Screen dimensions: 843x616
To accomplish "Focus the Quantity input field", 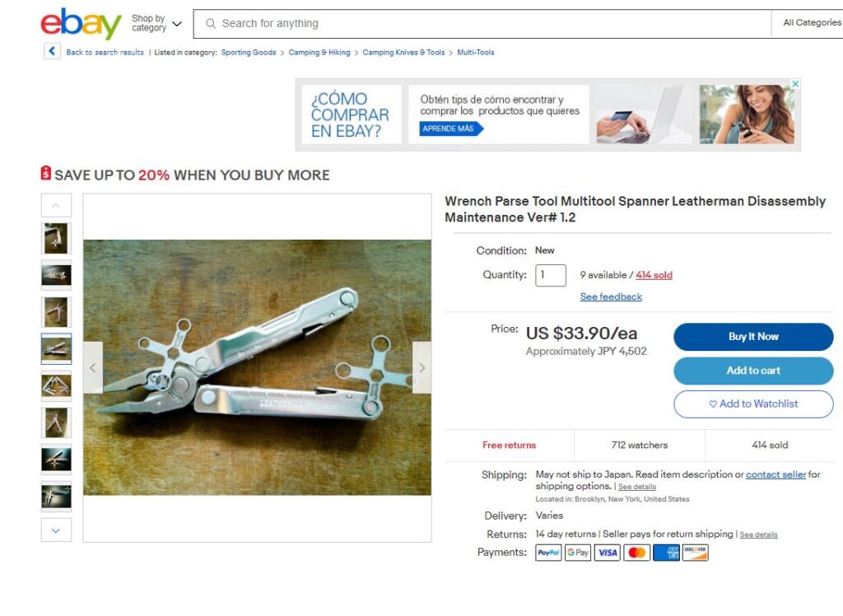I will [x=551, y=275].
